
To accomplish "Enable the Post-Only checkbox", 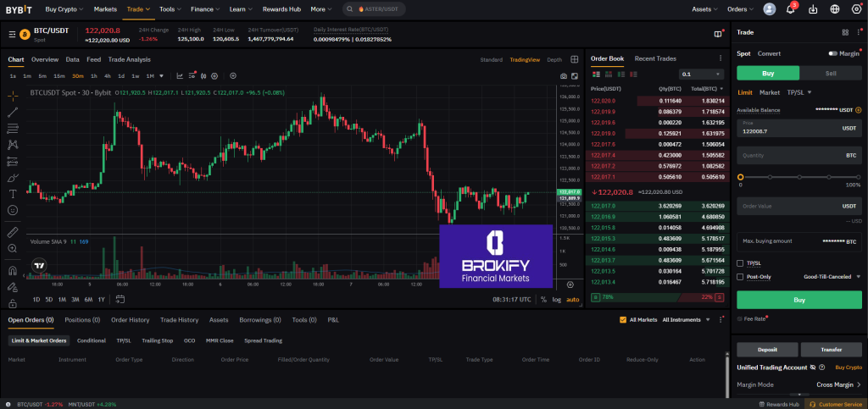I will [x=741, y=276].
